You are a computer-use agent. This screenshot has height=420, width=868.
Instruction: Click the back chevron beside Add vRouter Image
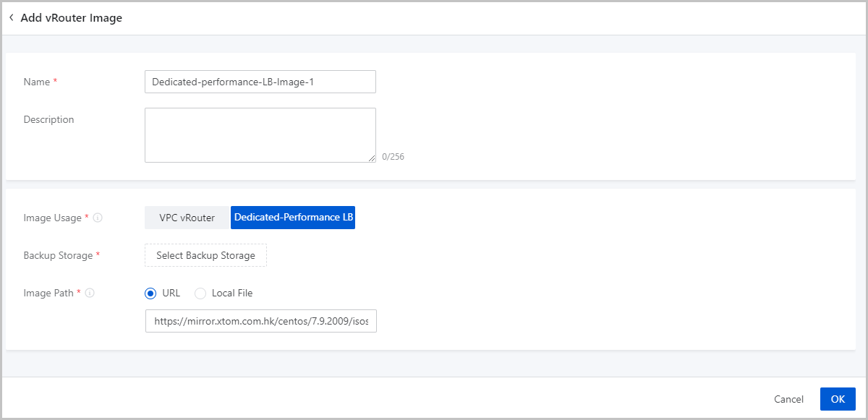tap(12, 18)
